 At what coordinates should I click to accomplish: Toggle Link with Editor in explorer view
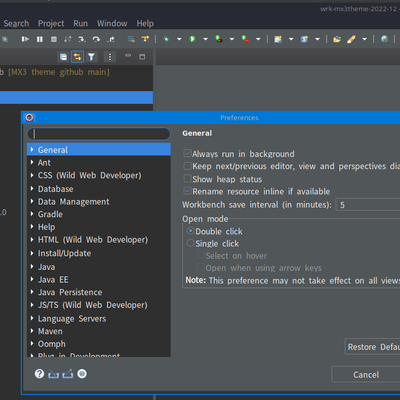pyautogui.click(x=77, y=57)
